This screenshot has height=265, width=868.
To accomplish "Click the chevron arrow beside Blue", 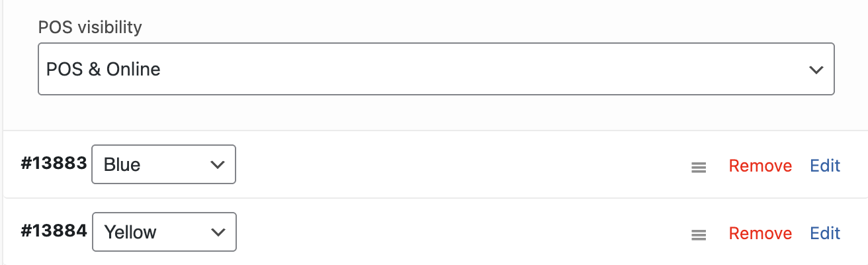I will click(217, 165).
